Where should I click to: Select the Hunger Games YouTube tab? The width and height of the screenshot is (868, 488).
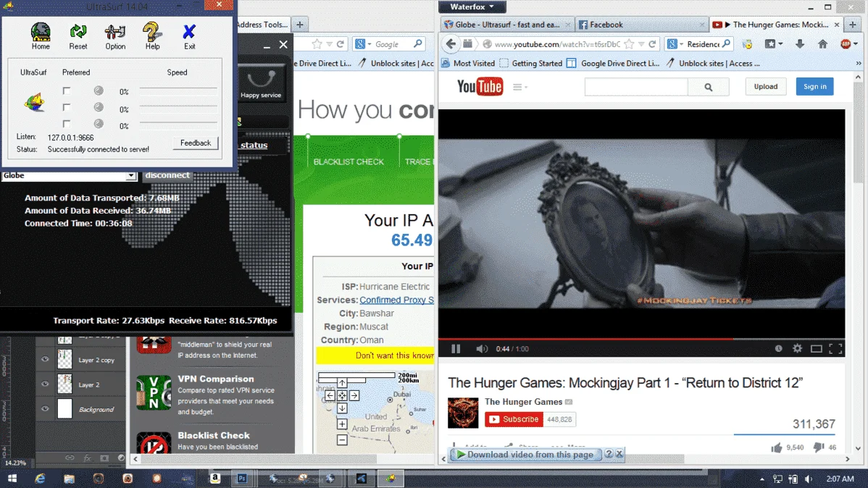775,25
